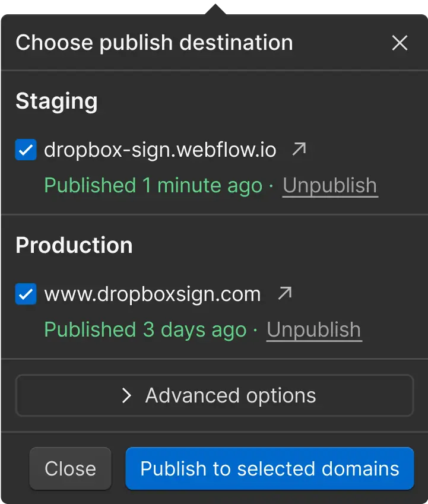Uncheck the www.dropboxsign.com production checkbox
The image size is (428, 504).
coord(26,294)
